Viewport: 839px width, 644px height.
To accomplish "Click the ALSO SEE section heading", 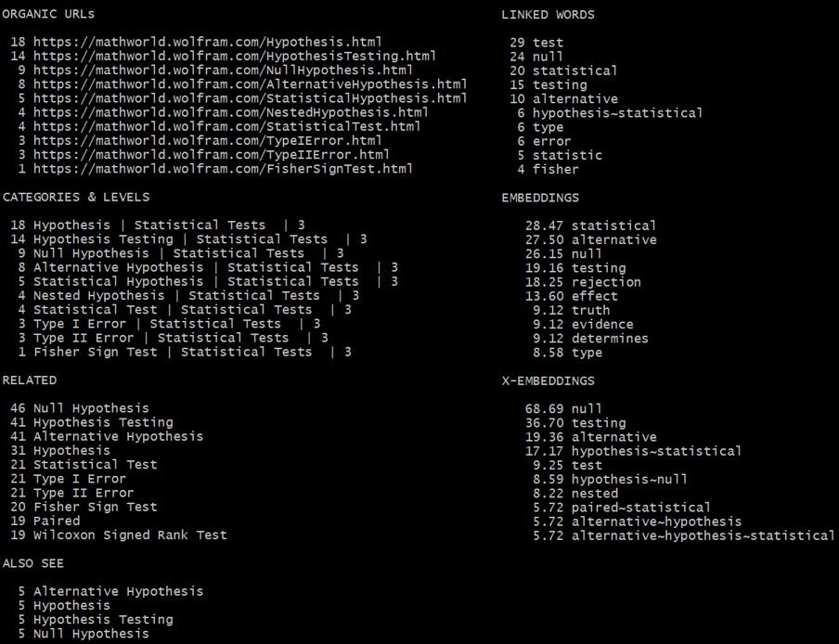I will pos(32,563).
